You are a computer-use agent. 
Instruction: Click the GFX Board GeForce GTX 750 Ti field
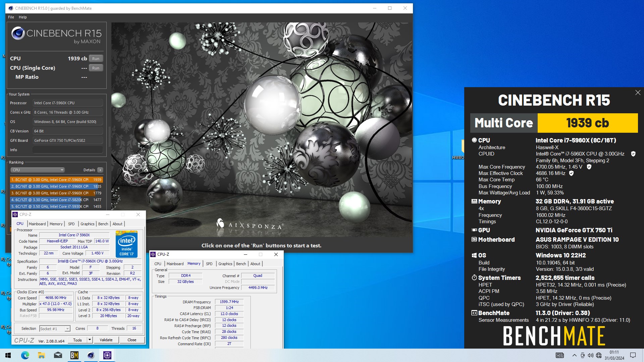[68, 140]
